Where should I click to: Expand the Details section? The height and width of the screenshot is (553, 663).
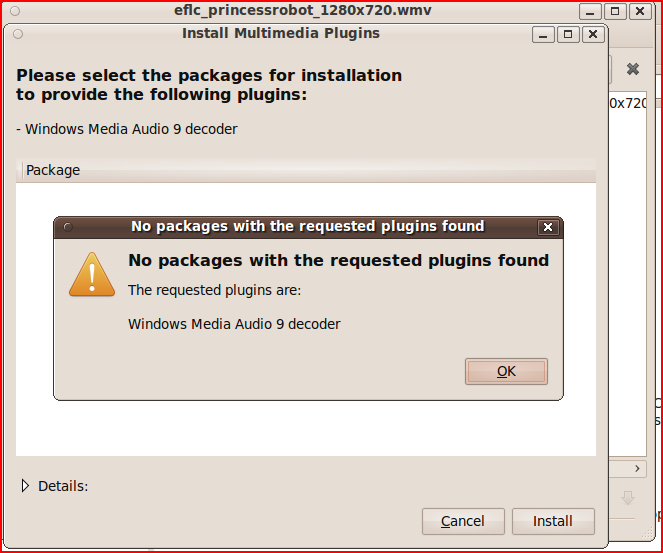26,486
